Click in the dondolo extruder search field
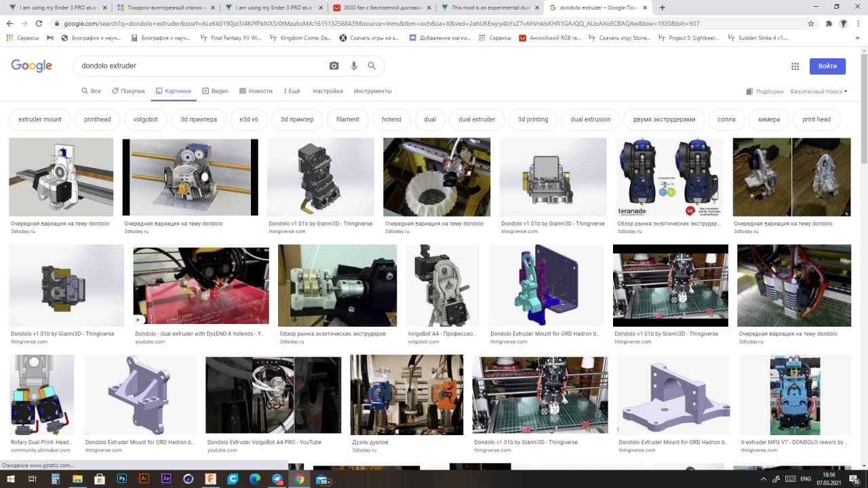This screenshot has width=868, height=488. pos(200,66)
